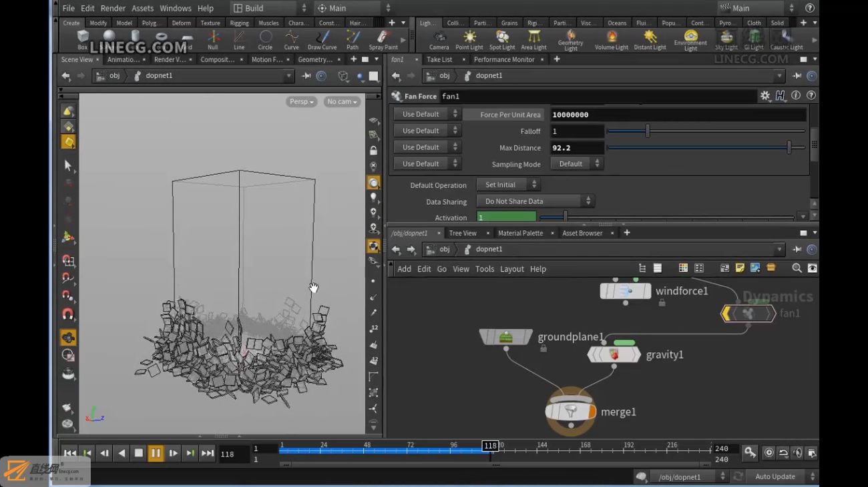Open parameter gear menu for fan1

765,96
